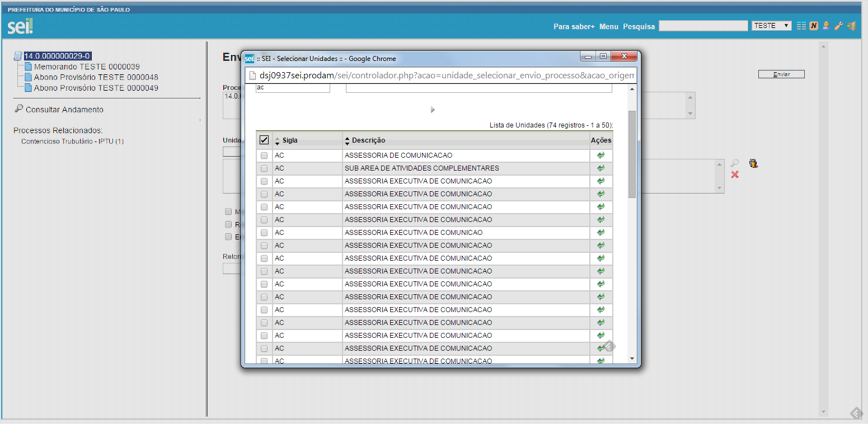868x424 pixels.
Task: Click the red X remove-unit icon
Action: point(735,175)
